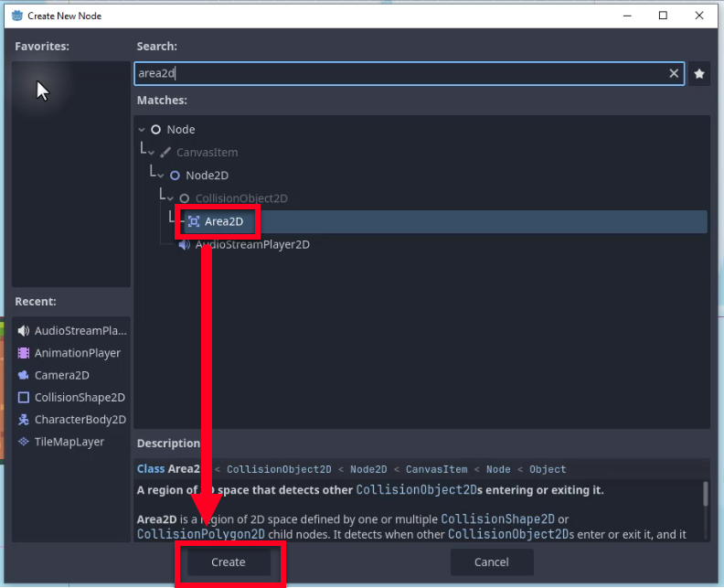Click the description panel scrollbar

(x=705, y=494)
